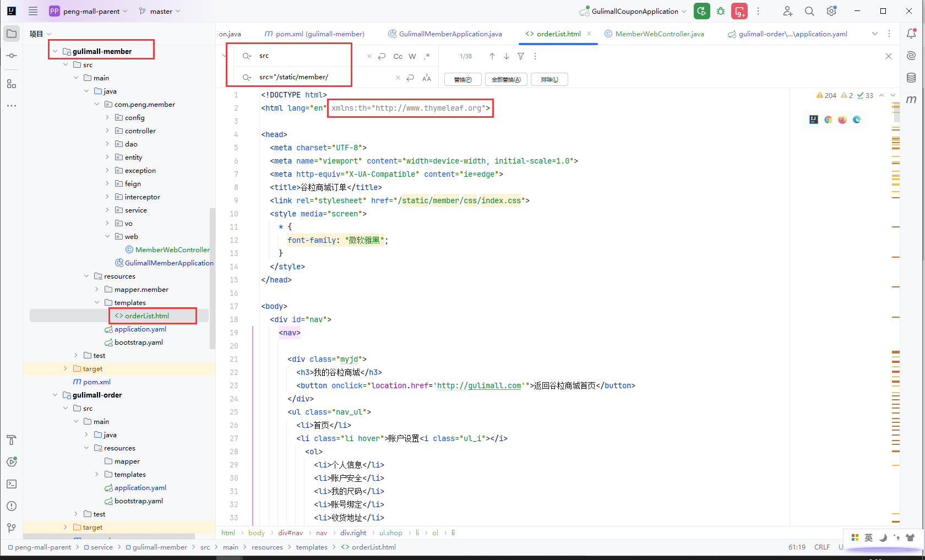Toggle whole words W option
This screenshot has height=560, width=925.
[412, 56]
